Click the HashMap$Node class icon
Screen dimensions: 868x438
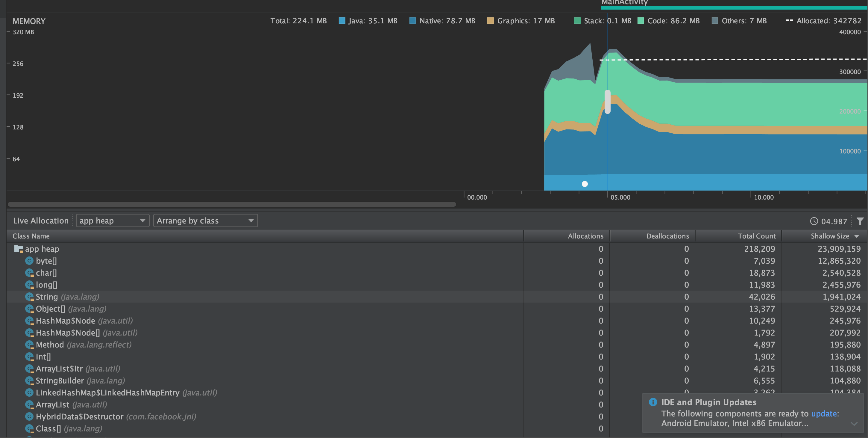tap(30, 321)
